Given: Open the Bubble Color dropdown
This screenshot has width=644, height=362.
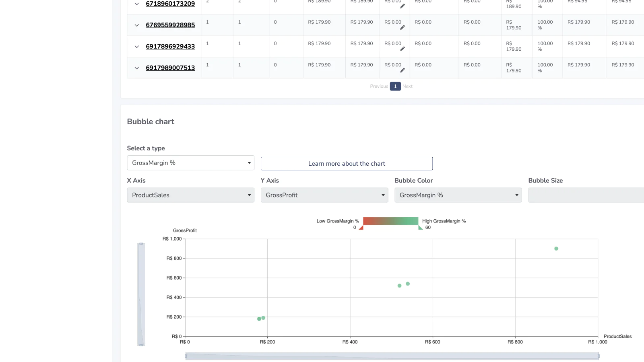Looking at the screenshot, I should coord(458,195).
